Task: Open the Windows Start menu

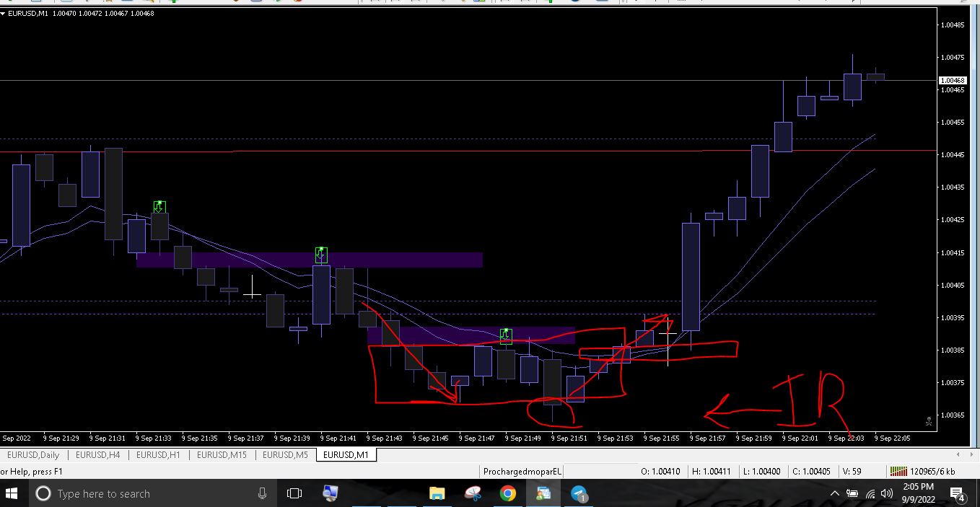Action: point(12,493)
